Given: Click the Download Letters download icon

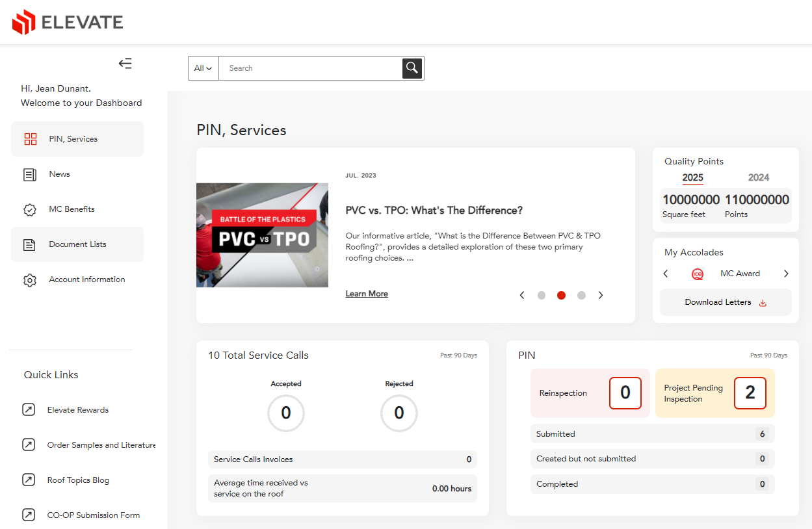Looking at the screenshot, I should [763, 302].
